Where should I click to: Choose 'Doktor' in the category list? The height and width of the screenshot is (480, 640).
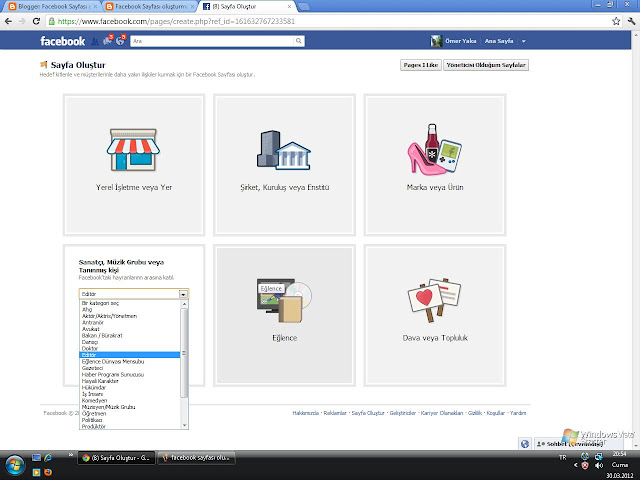point(129,349)
